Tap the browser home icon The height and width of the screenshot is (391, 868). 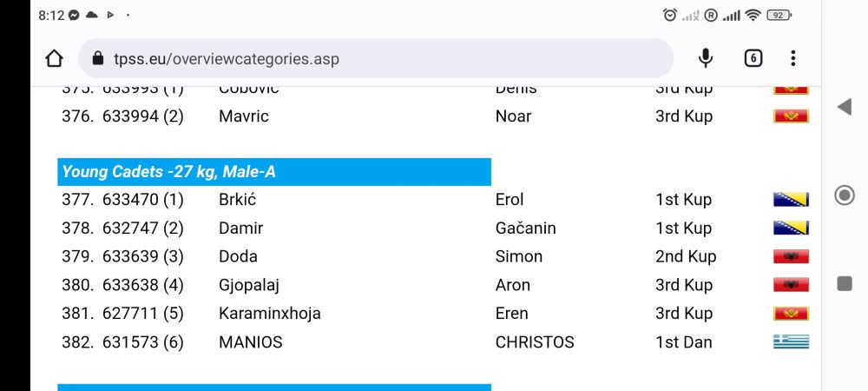[54, 59]
